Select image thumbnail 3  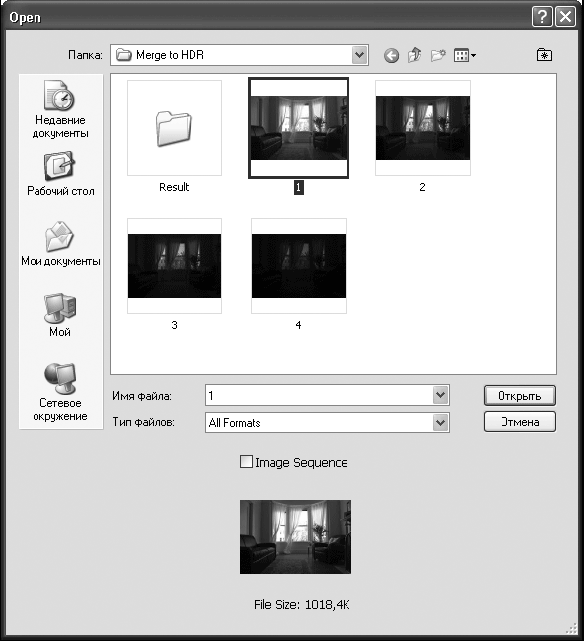click(x=174, y=274)
